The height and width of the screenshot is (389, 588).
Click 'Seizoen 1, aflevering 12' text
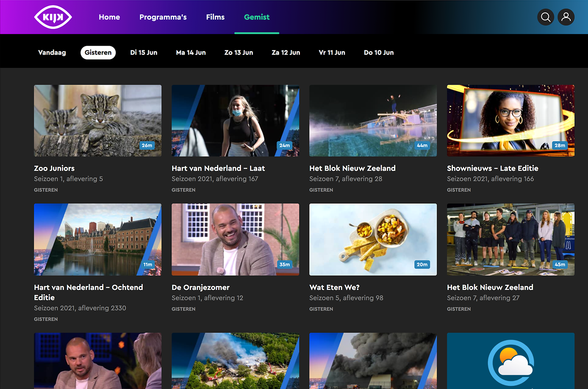[207, 298]
